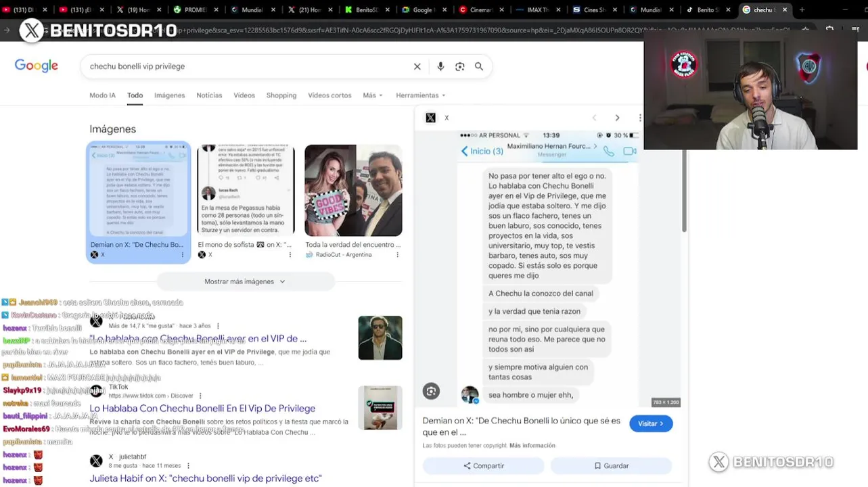This screenshot has width=868, height=487.
Task: Search inside image with the Lens button
Action: coord(431,390)
